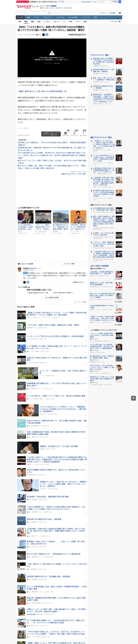Share 前田恒彦's comment on Facebook
Screen dimensions: 138x644
point(28,282)
